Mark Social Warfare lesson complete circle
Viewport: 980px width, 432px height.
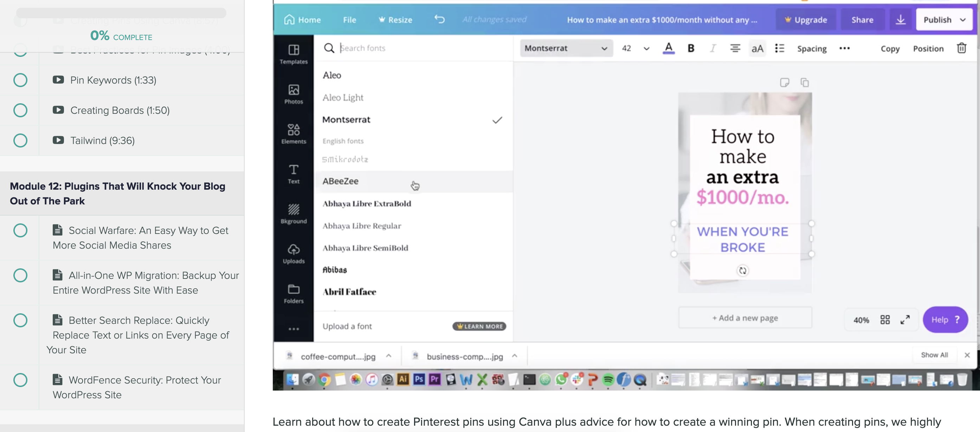[20, 230]
